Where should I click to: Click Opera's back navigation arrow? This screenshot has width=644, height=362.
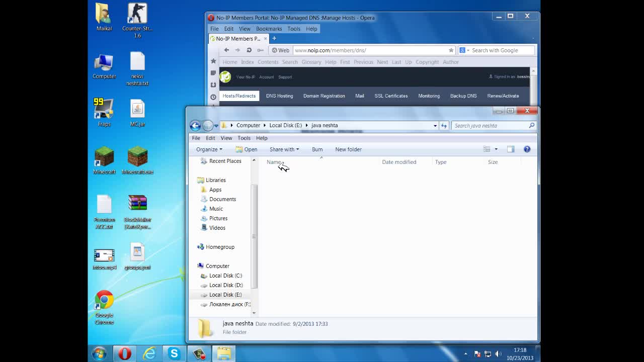point(226,50)
